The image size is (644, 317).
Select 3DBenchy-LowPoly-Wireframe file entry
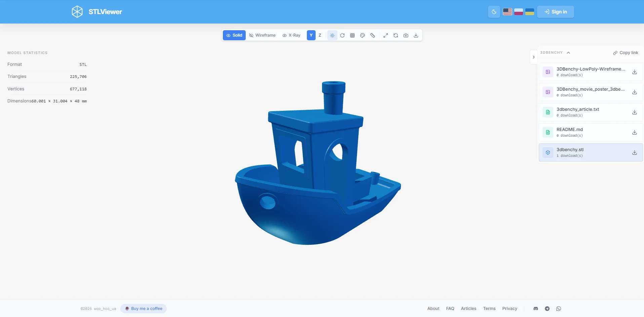[x=591, y=72]
